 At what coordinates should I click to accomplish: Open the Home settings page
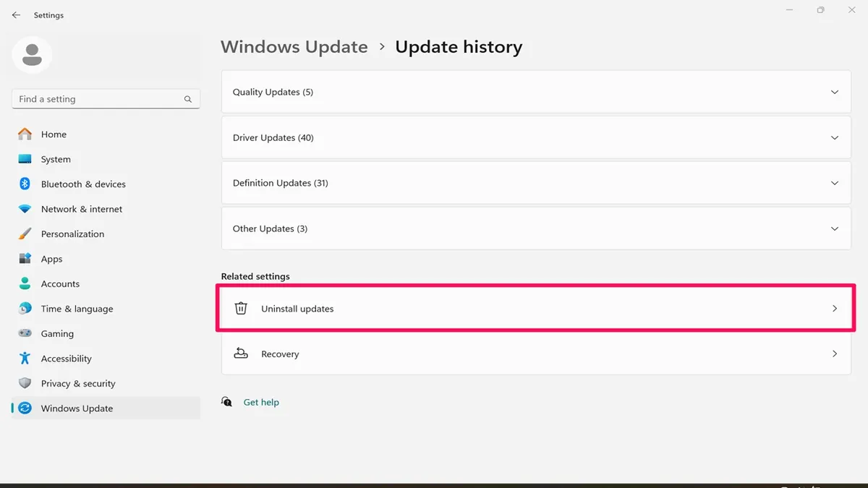click(x=106, y=134)
